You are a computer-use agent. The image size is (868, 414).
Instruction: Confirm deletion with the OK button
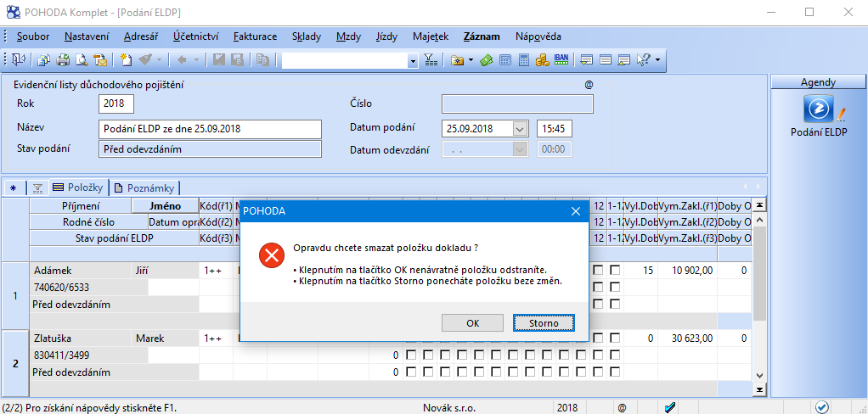tap(473, 322)
